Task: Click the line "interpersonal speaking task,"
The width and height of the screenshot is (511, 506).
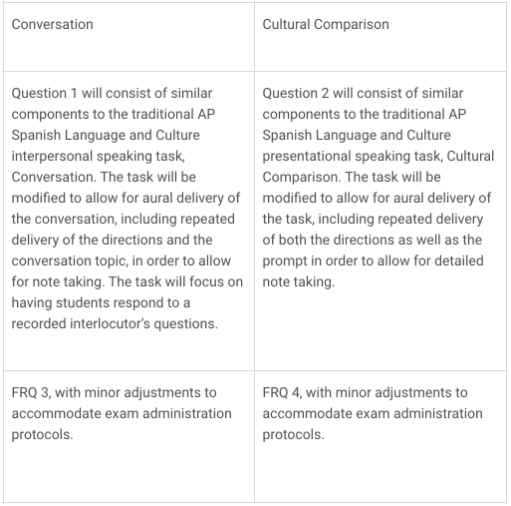Action: (98, 156)
